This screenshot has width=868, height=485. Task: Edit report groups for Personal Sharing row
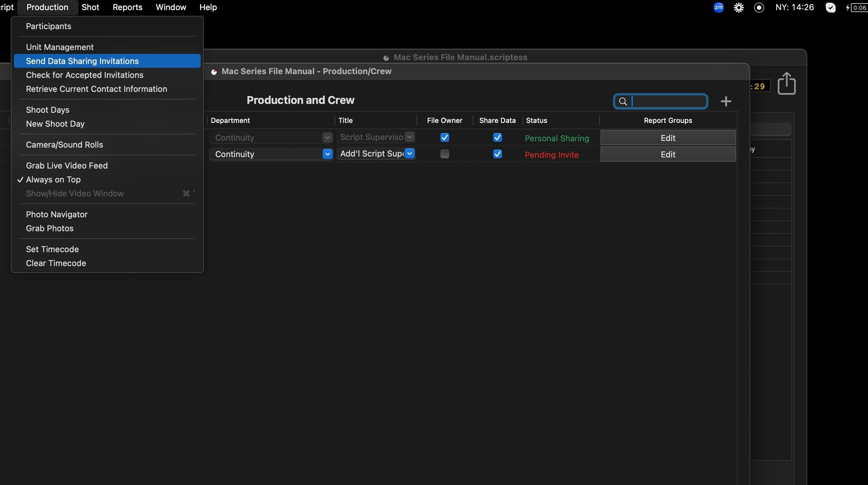click(668, 138)
